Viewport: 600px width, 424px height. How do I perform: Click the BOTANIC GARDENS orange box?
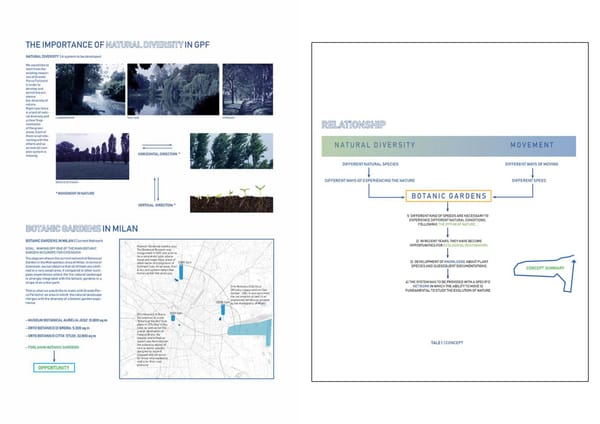click(448, 196)
